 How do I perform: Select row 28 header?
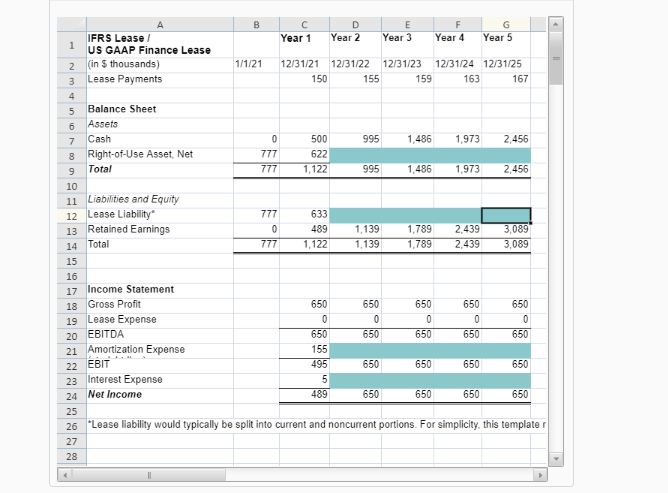pyautogui.click(x=72, y=456)
